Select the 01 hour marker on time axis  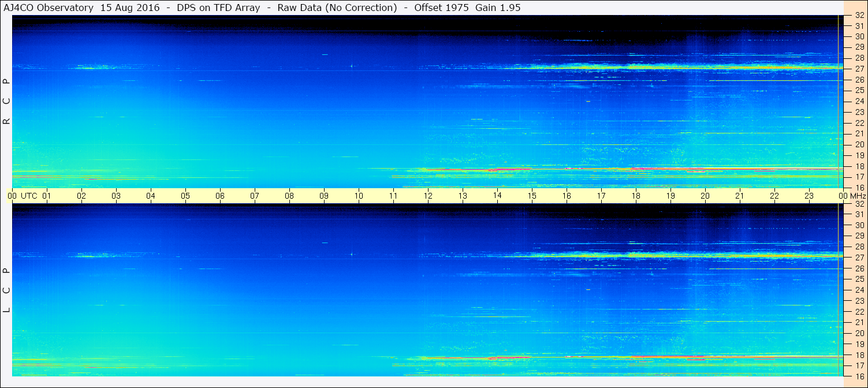[x=47, y=196]
